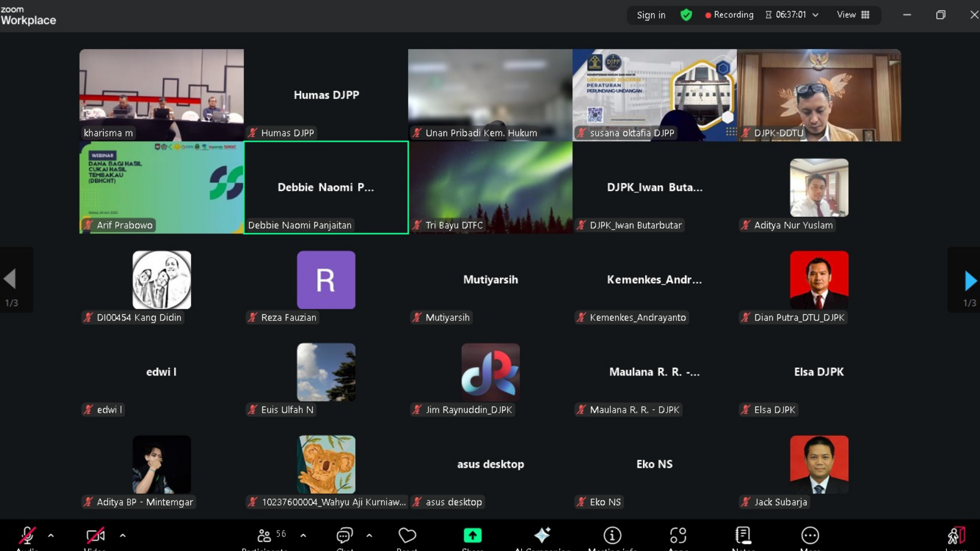Click the green encryption shield icon
Image resolution: width=980 pixels, height=551 pixels.
[686, 15]
